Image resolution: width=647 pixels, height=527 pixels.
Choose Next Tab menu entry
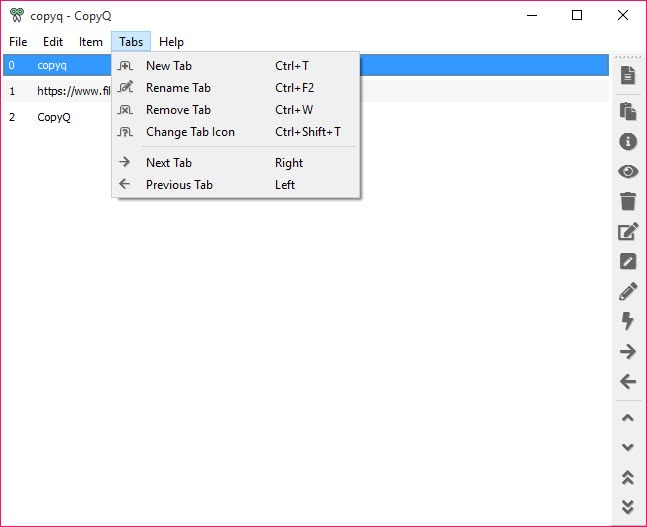click(236, 163)
